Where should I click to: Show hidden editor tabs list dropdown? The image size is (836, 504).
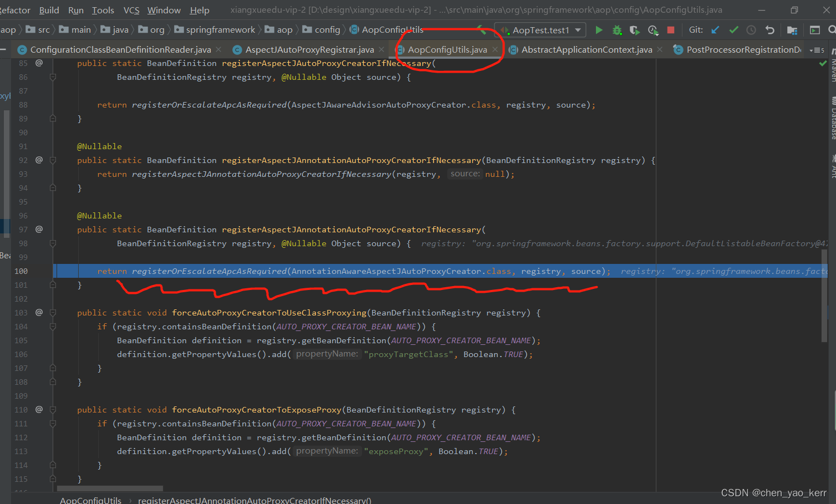817,50
